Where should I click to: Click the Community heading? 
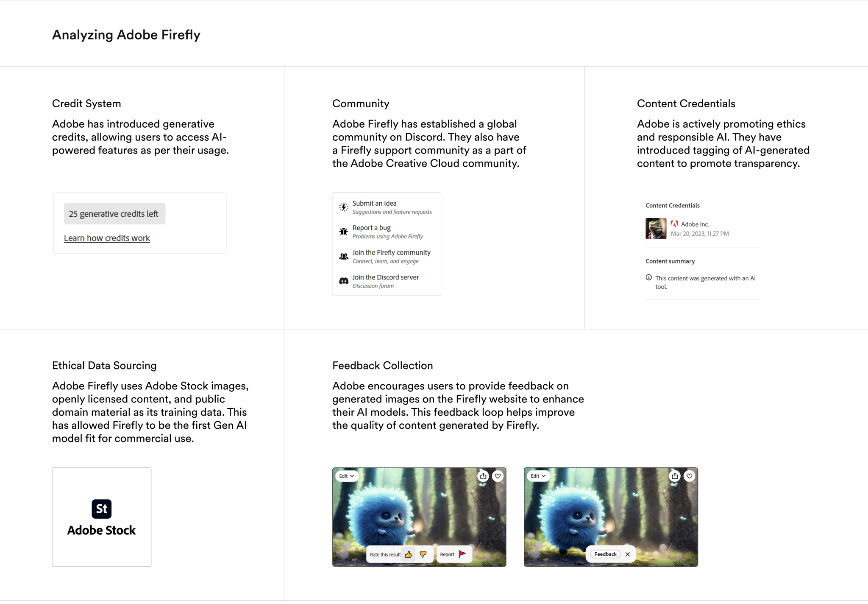pos(361,103)
